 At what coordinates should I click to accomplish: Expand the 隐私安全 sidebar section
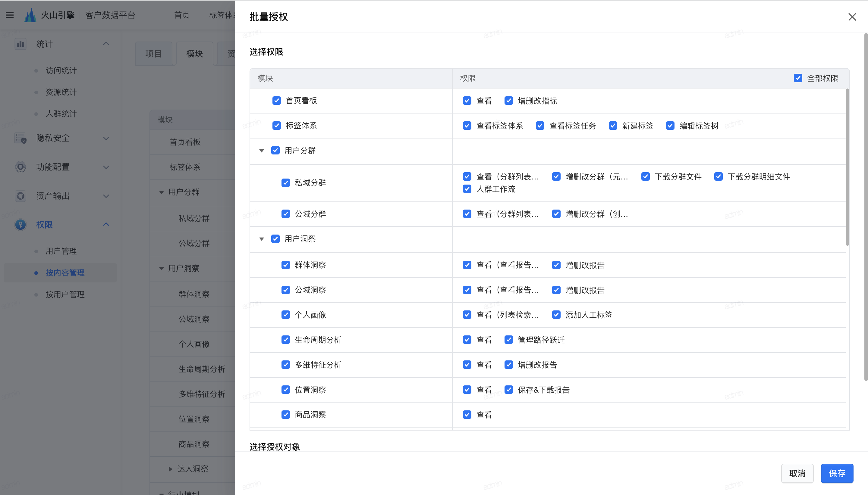pos(106,139)
